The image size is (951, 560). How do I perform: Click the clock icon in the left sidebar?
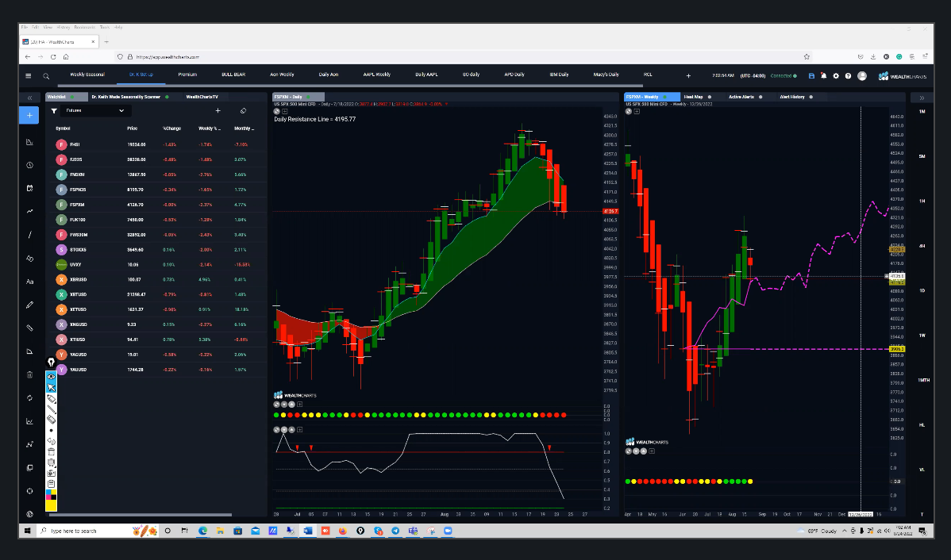[x=29, y=166]
